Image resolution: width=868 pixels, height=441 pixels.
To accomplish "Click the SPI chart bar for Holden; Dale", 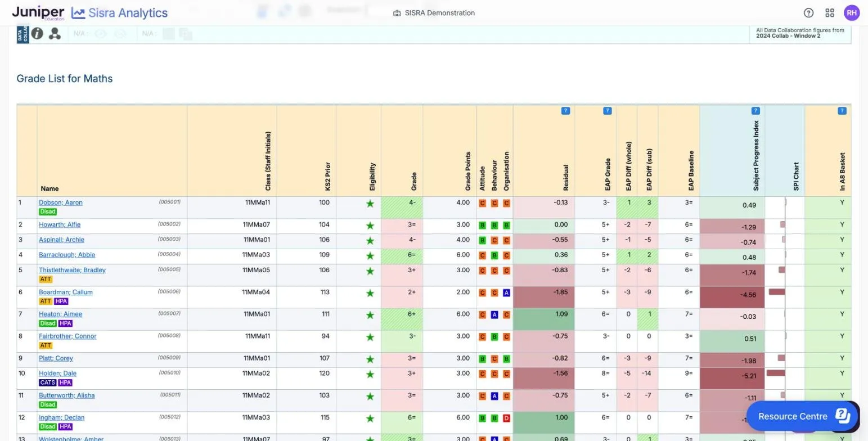I will [x=776, y=373].
